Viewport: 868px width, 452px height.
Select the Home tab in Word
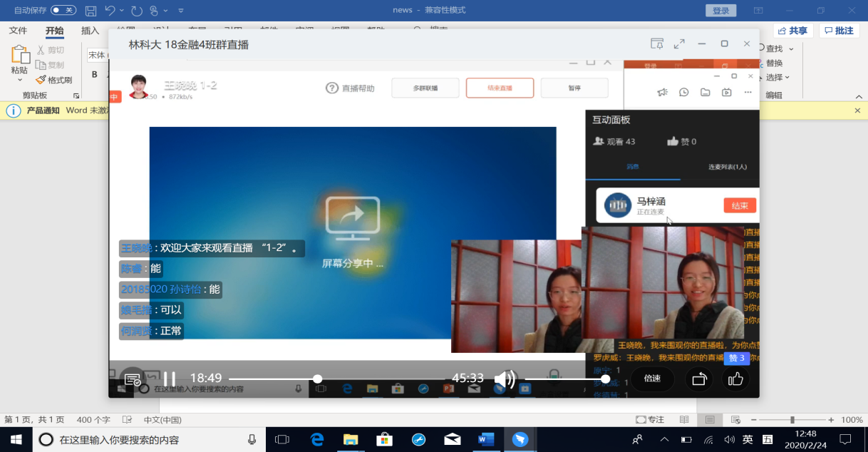(x=54, y=31)
